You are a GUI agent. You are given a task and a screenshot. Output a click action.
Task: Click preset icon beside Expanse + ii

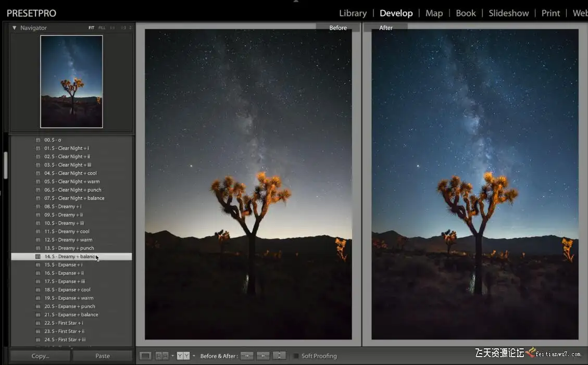pos(38,273)
